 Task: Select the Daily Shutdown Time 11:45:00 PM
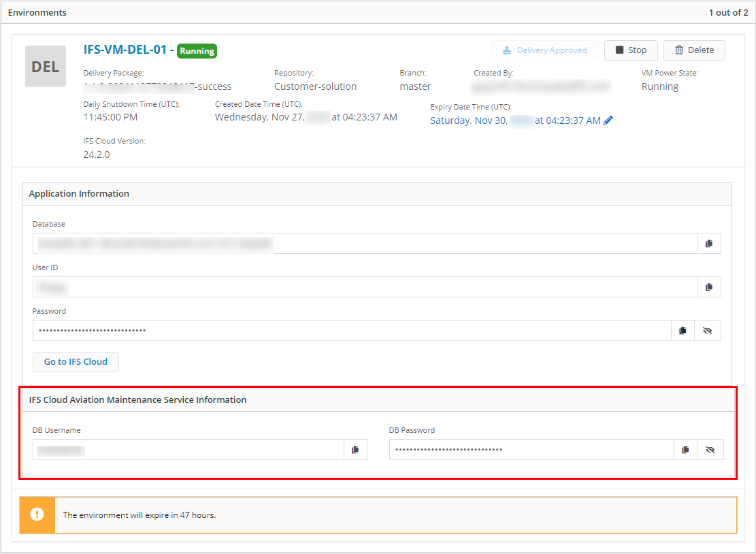coord(110,117)
